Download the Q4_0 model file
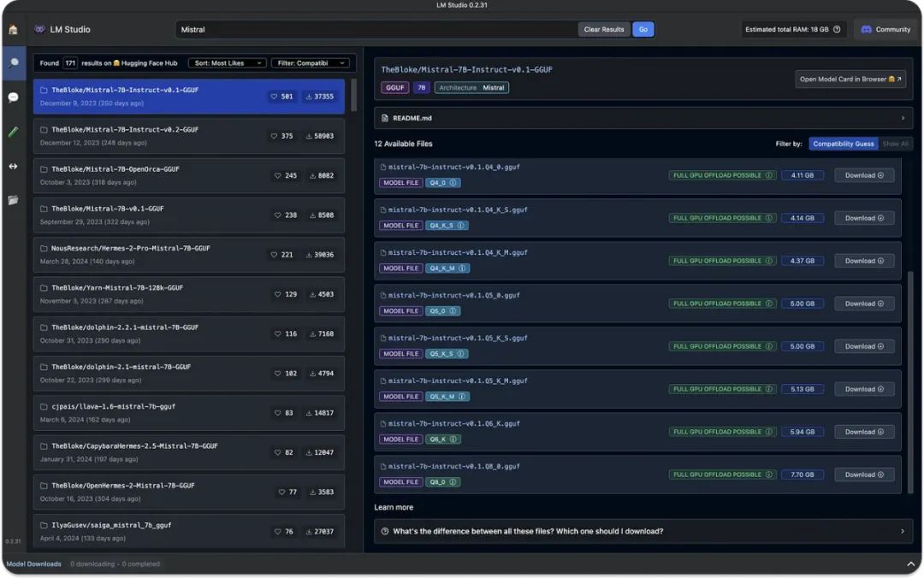This screenshot has width=924, height=578. coord(864,175)
